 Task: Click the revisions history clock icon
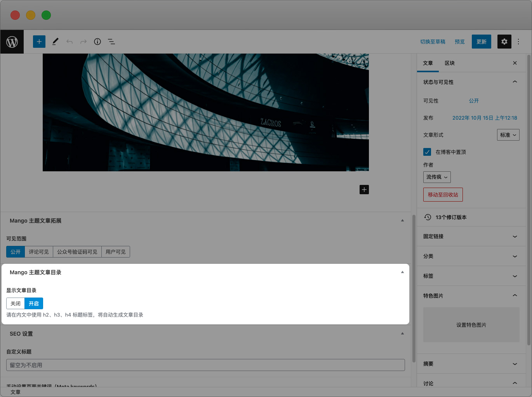[x=428, y=217]
